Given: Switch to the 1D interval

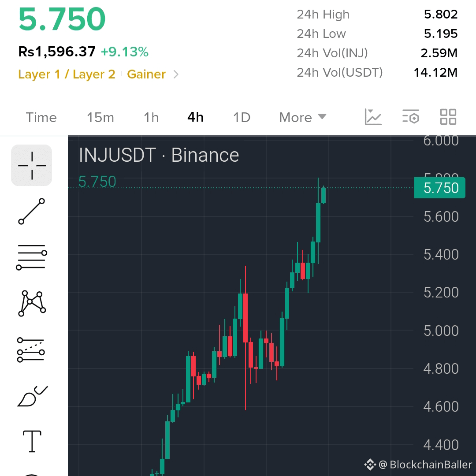Looking at the screenshot, I should [242, 118].
